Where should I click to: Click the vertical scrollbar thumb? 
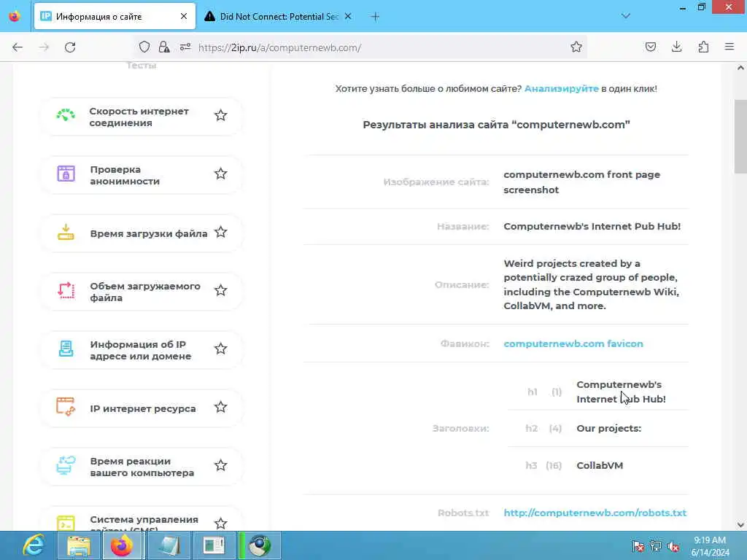pyautogui.click(x=740, y=136)
